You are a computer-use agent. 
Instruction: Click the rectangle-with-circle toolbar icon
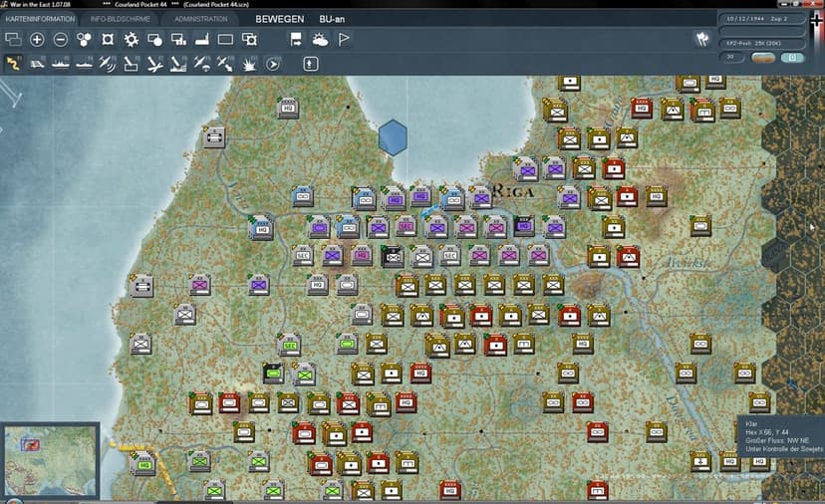[x=154, y=40]
